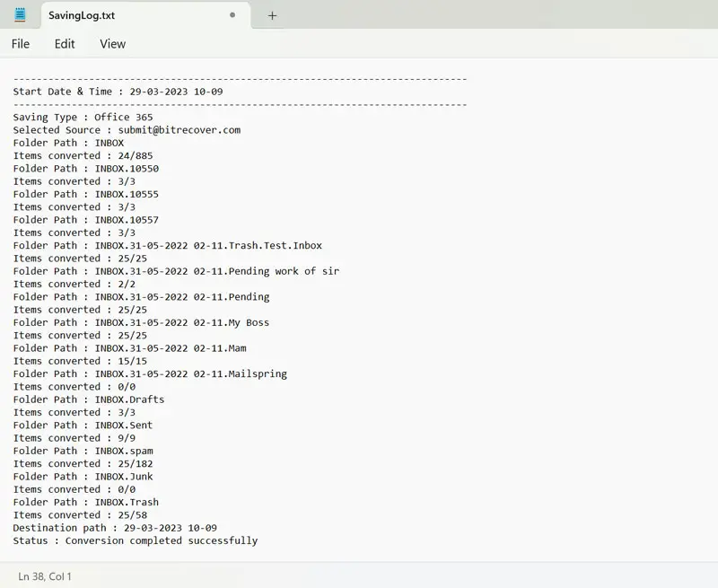This screenshot has width=718, height=588.
Task: Click the submit@bitrecover.com source line
Action: pos(127,130)
